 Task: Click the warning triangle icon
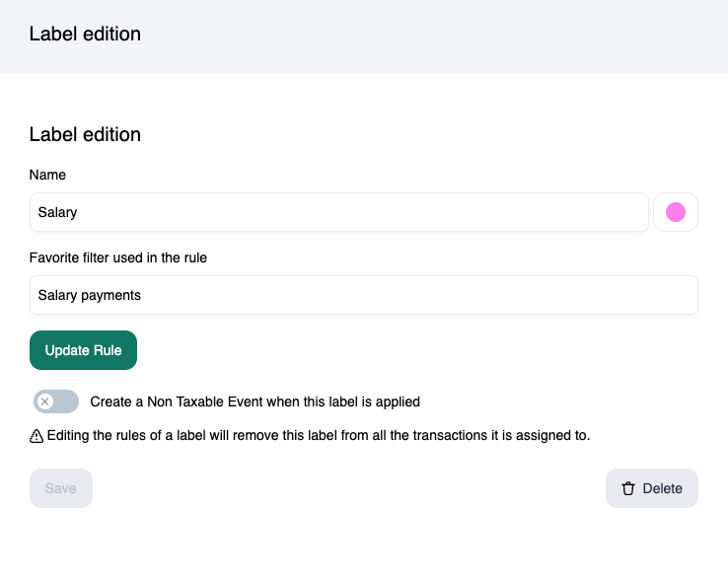(x=36, y=435)
